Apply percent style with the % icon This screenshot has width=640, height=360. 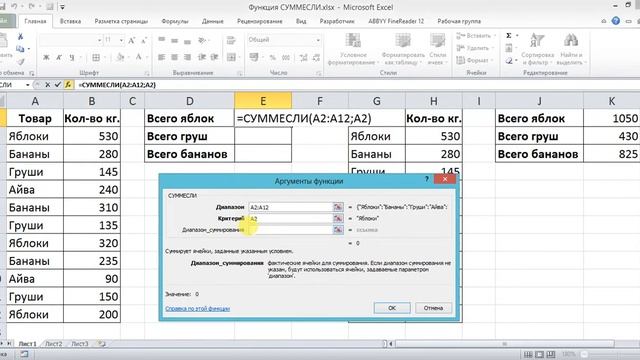[273, 58]
